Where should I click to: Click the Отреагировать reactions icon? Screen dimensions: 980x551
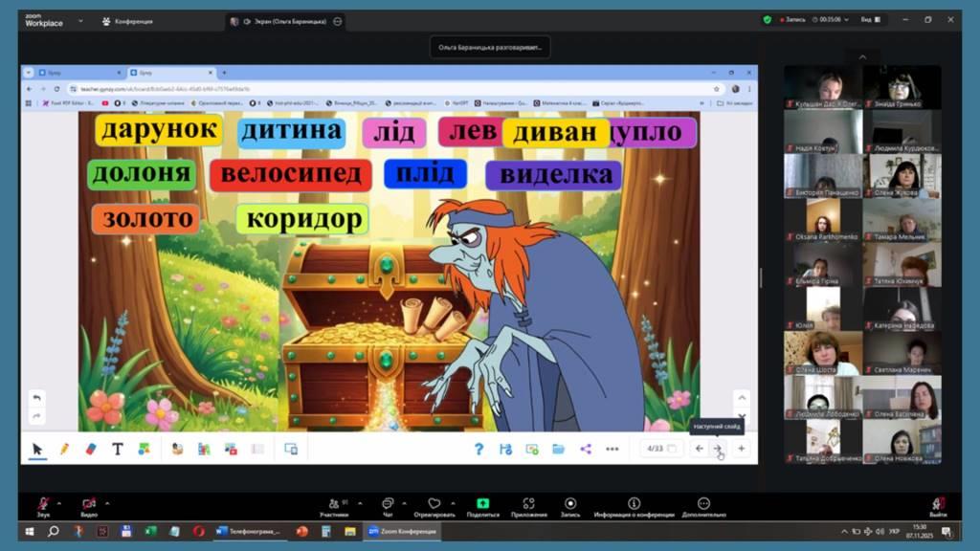tap(434, 506)
